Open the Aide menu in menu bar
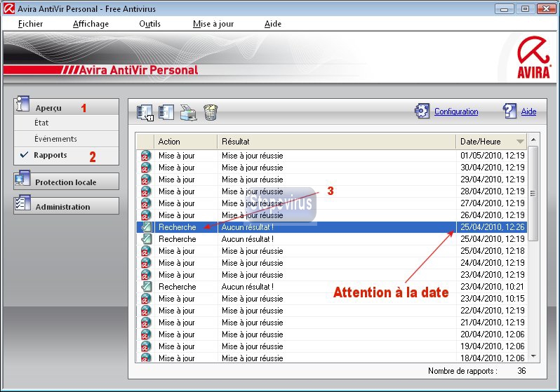560x392 pixels. point(273,24)
